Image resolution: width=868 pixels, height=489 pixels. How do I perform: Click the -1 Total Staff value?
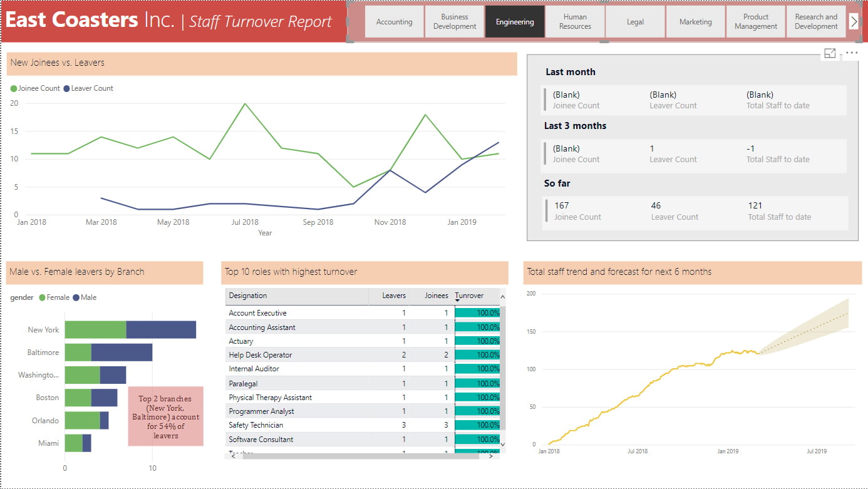(x=750, y=148)
